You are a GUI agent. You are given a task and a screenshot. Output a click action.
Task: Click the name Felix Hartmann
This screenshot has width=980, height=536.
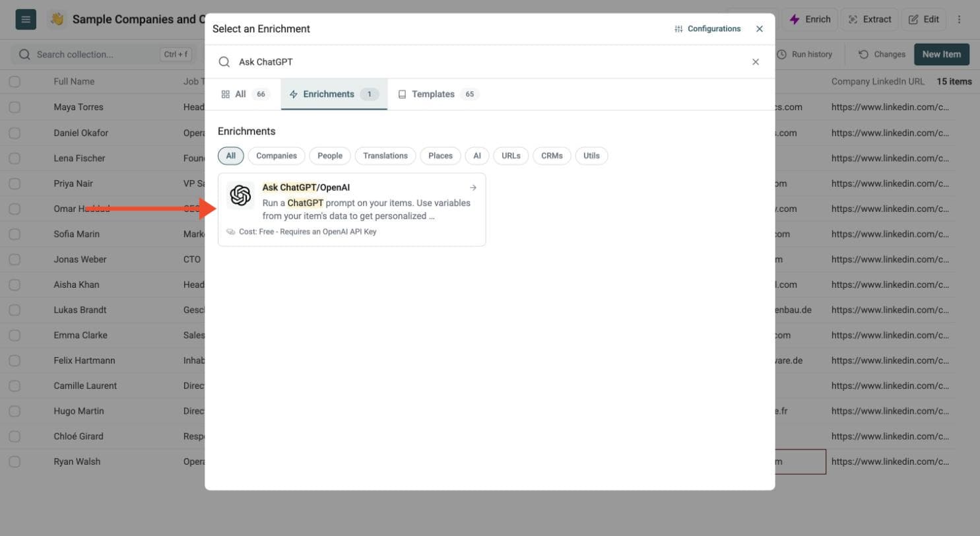(x=84, y=360)
